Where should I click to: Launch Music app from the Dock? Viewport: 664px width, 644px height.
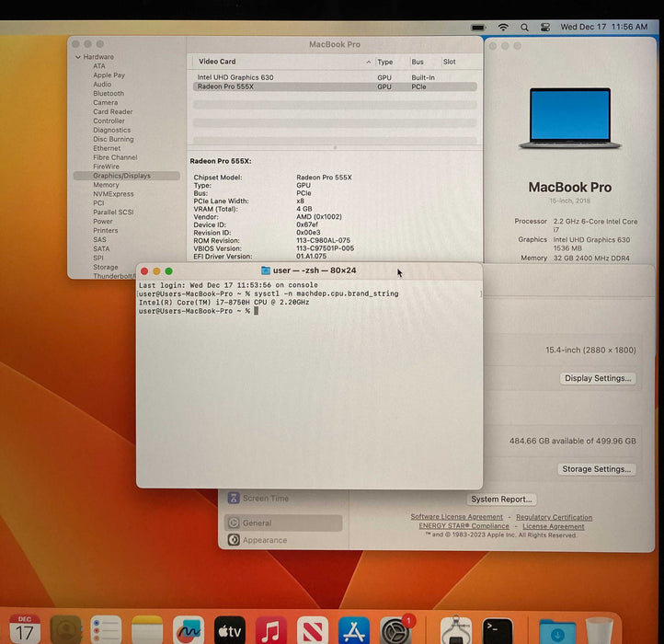coord(271,630)
